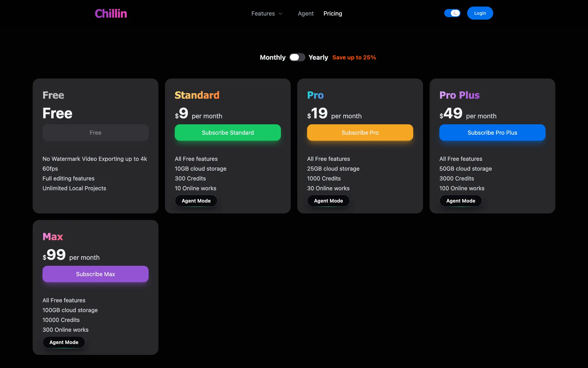Viewport: 588px width, 368px height.
Task: Subscribe to the Max plan
Action: [96, 274]
